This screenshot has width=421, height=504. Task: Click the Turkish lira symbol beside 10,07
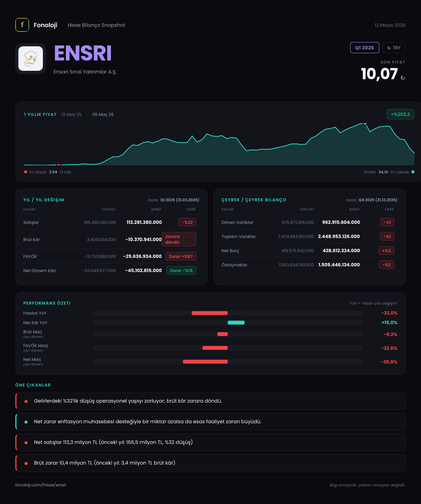pos(402,77)
